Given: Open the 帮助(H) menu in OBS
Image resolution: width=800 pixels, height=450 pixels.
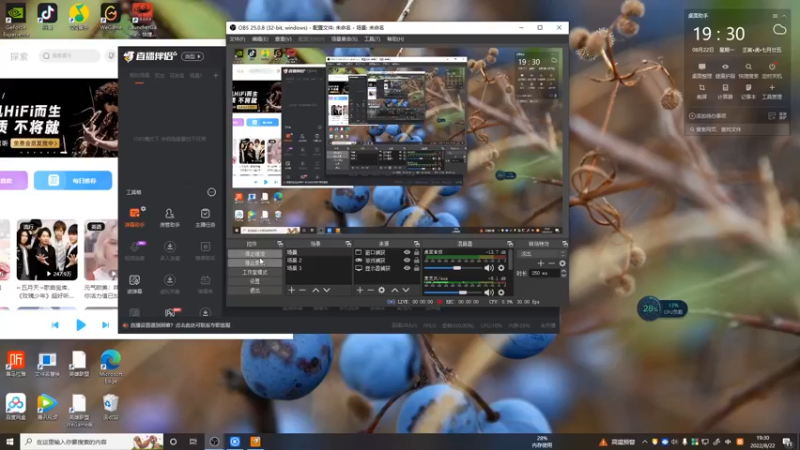Looking at the screenshot, I should [395, 39].
